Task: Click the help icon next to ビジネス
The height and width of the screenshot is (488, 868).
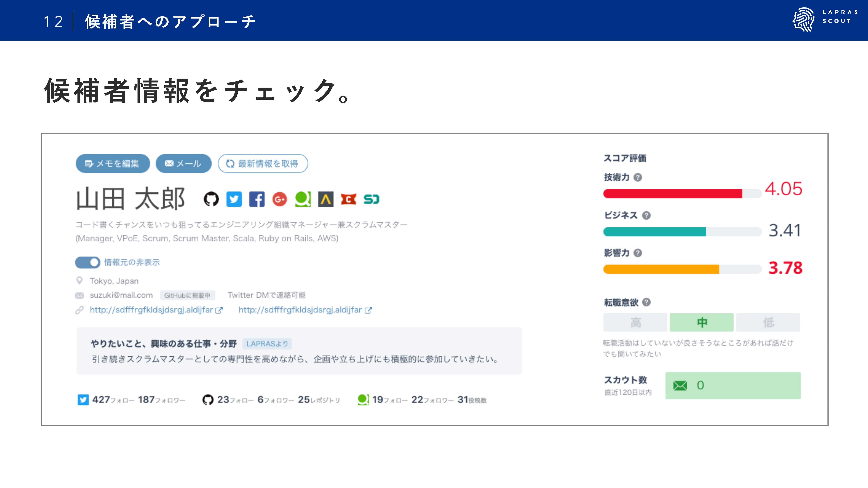Action: click(x=646, y=216)
